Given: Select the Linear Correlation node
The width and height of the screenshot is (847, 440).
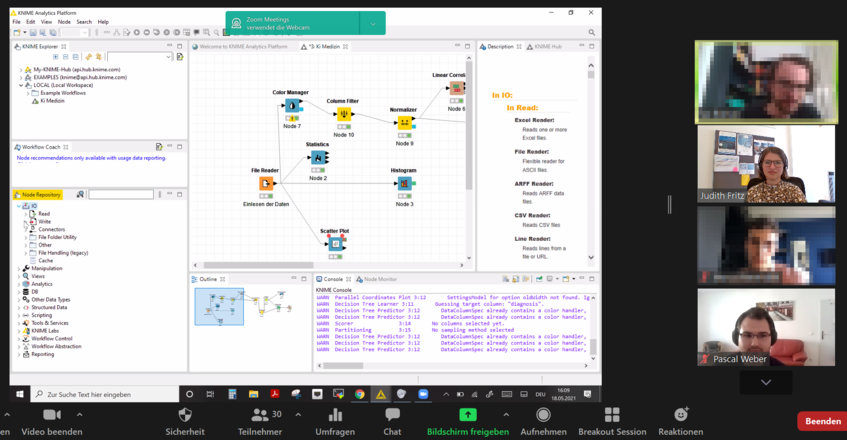Looking at the screenshot, I should pyautogui.click(x=457, y=87).
